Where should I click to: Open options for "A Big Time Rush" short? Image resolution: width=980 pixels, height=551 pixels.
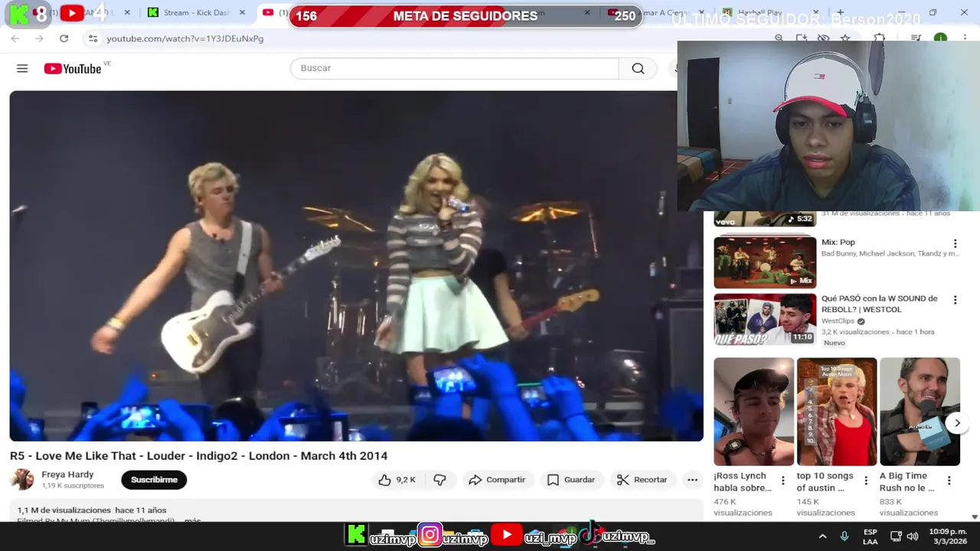pos(949,481)
